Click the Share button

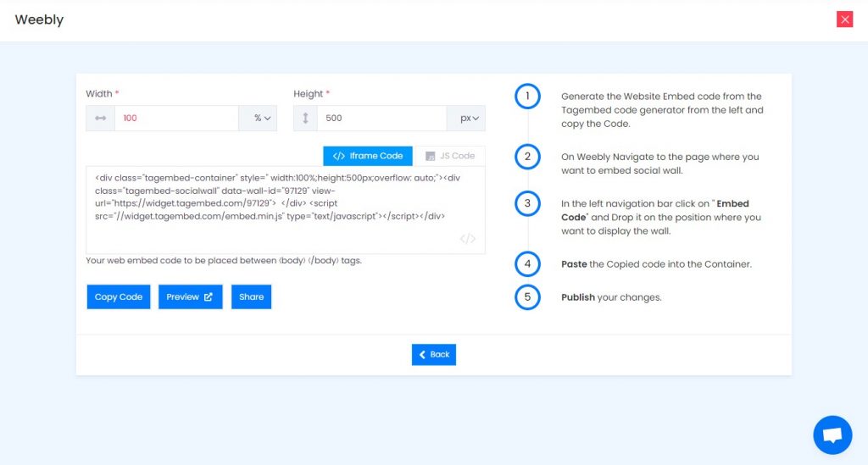pyautogui.click(x=251, y=297)
